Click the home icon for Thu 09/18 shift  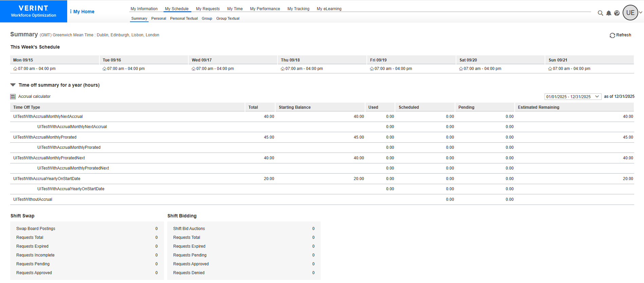click(283, 69)
